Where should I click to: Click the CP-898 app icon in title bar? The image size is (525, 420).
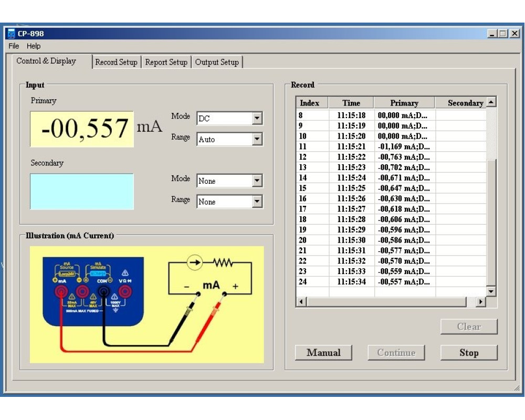click(x=11, y=34)
